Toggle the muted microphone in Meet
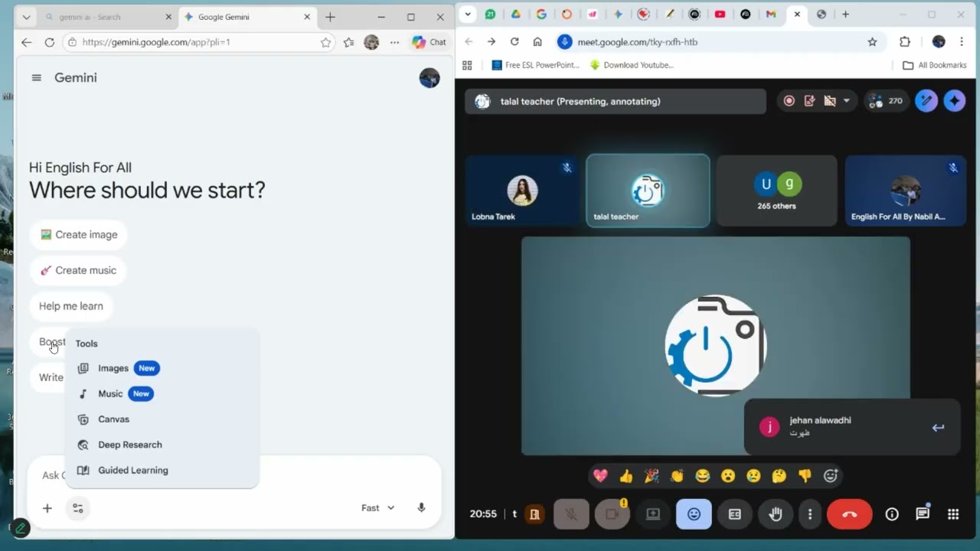Viewport: 980px width, 551px height. click(x=571, y=514)
